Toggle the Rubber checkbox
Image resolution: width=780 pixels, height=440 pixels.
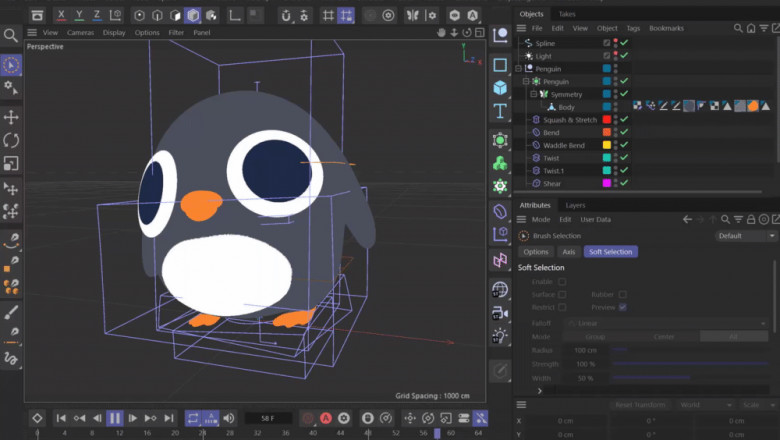(623, 295)
